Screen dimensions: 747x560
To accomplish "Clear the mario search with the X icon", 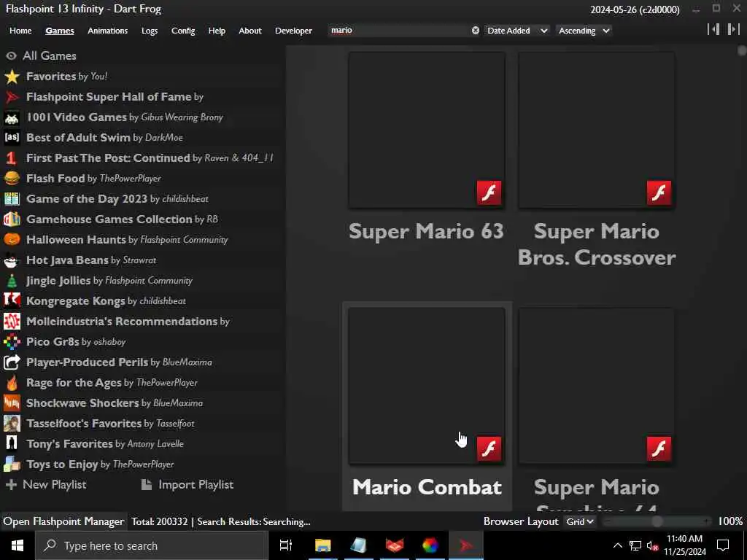I will (x=476, y=31).
